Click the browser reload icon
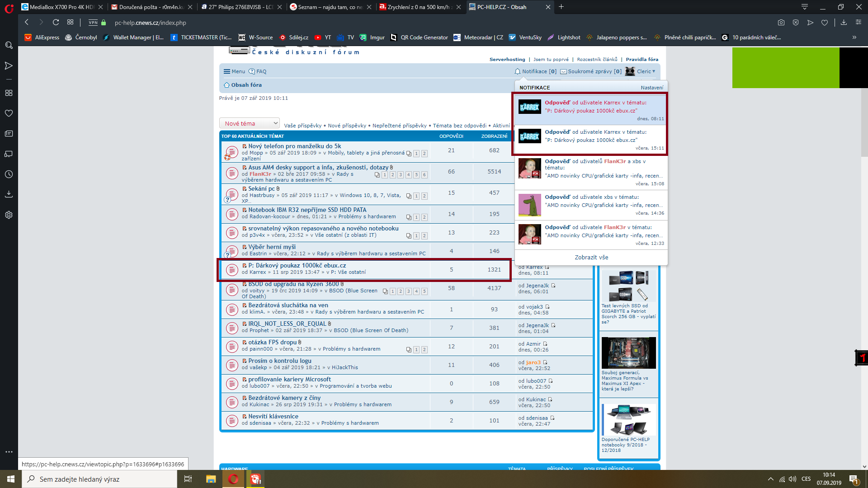The height and width of the screenshot is (488, 868). pyautogui.click(x=56, y=22)
